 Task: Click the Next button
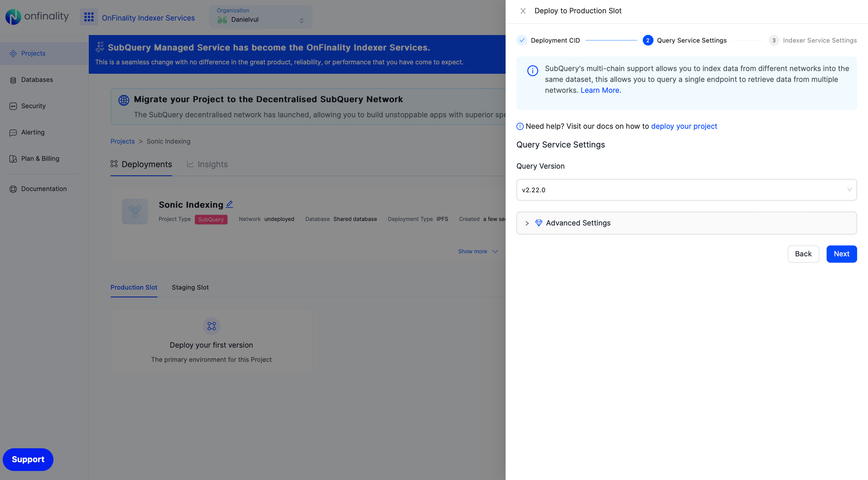842,254
